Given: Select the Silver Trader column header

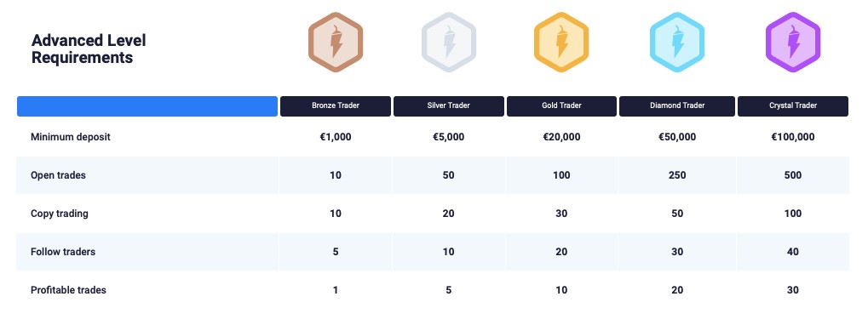Looking at the screenshot, I should [x=448, y=106].
